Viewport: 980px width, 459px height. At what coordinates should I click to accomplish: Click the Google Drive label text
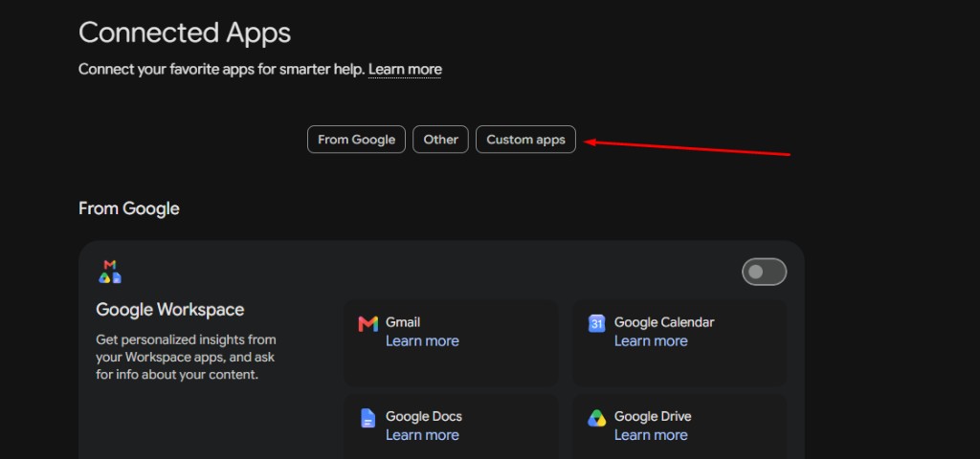pyautogui.click(x=653, y=417)
